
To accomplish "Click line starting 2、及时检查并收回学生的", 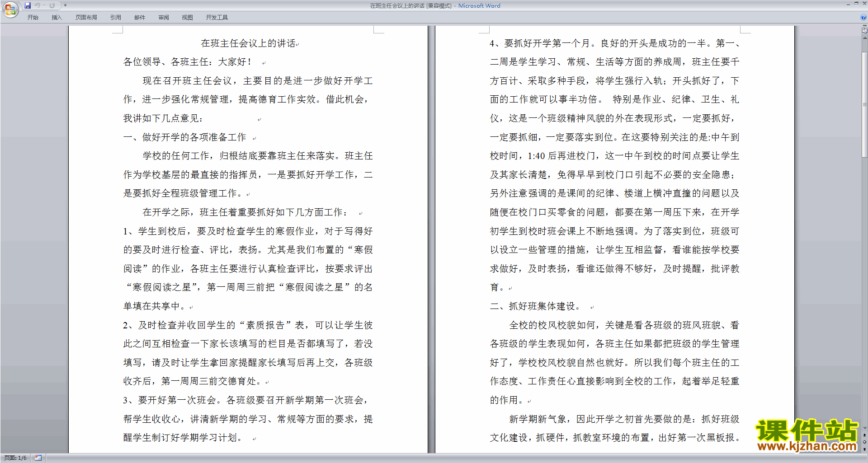I will coord(248,325).
